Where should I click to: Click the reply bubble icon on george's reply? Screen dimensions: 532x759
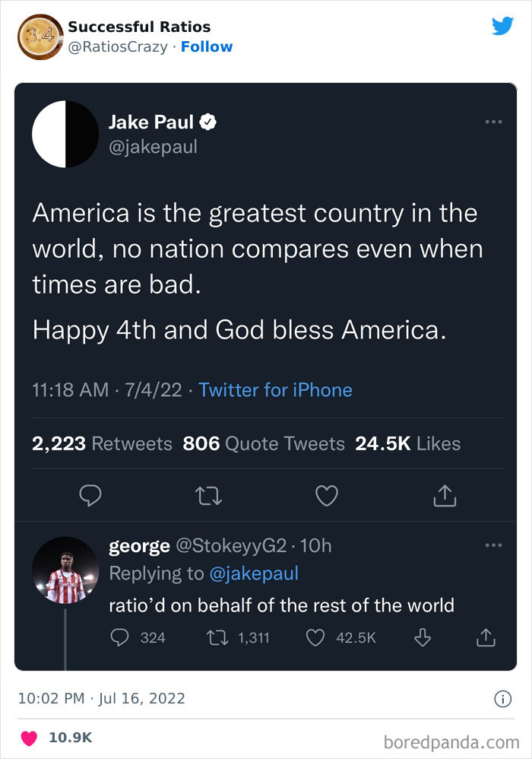(119, 637)
